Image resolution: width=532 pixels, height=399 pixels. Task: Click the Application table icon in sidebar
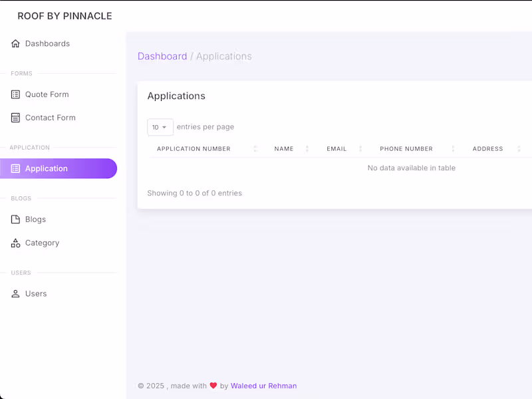click(x=15, y=169)
